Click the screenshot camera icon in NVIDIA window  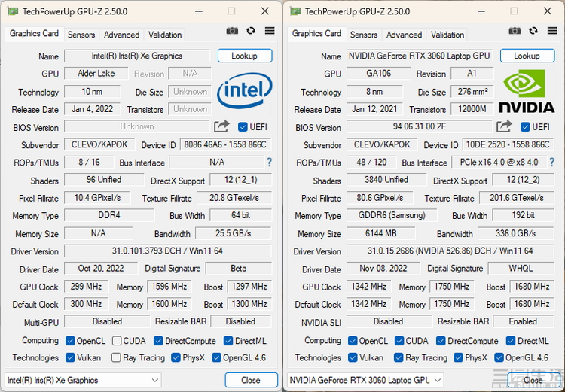[x=515, y=31]
